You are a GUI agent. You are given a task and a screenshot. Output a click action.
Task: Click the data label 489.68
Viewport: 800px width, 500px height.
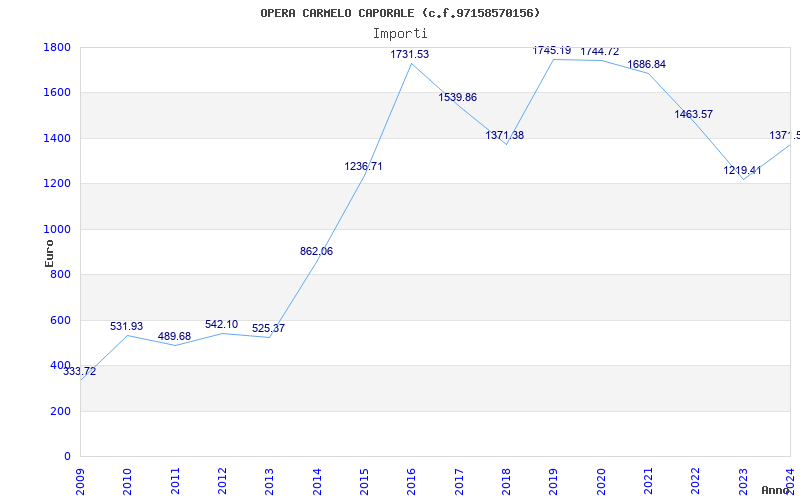pos(174,337)
